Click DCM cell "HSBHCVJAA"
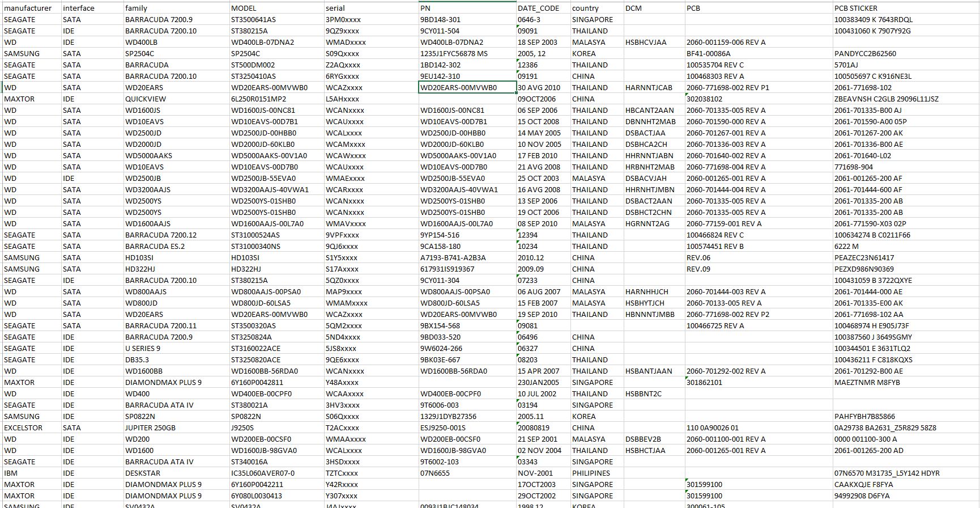This screenshot has height=508, width=980. click(x=654, y=42)
